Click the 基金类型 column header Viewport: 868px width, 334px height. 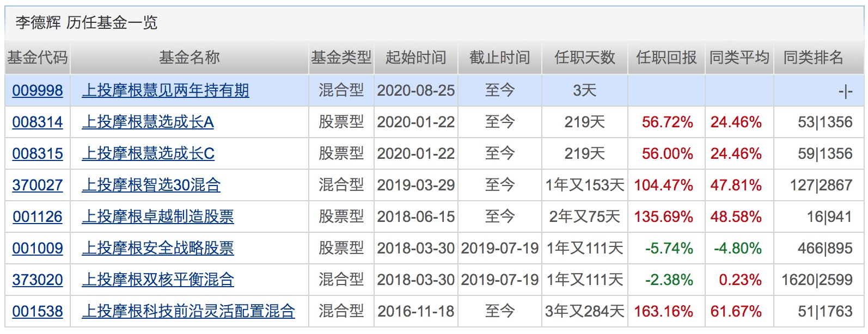click(x=341, y=57)
